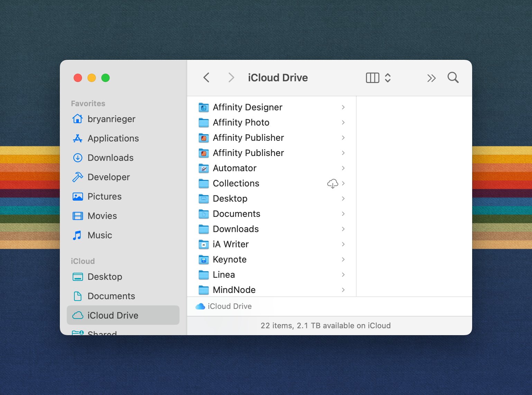The height and width of the screenshot is (395, 532).
Task: Click the path bar iCloud Drive cloud icon
Action: (200, 306)
